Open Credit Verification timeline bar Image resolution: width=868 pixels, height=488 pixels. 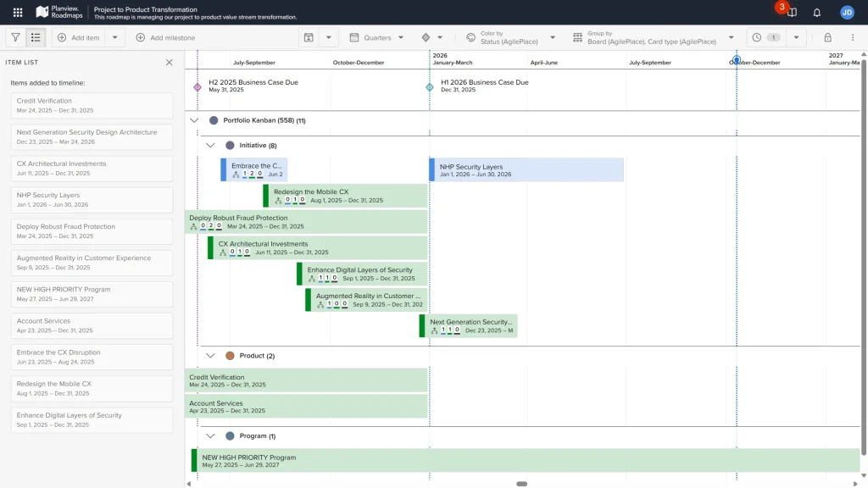tap(306, 380)
